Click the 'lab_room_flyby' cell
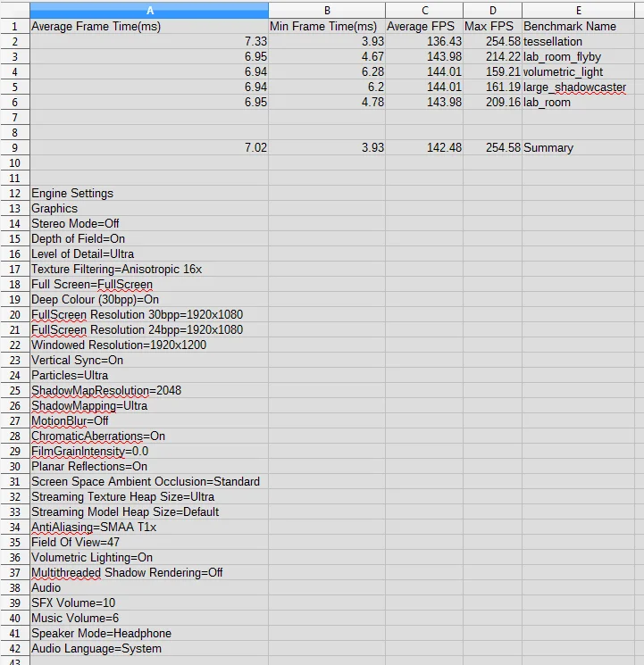 [x=578, y=56]
